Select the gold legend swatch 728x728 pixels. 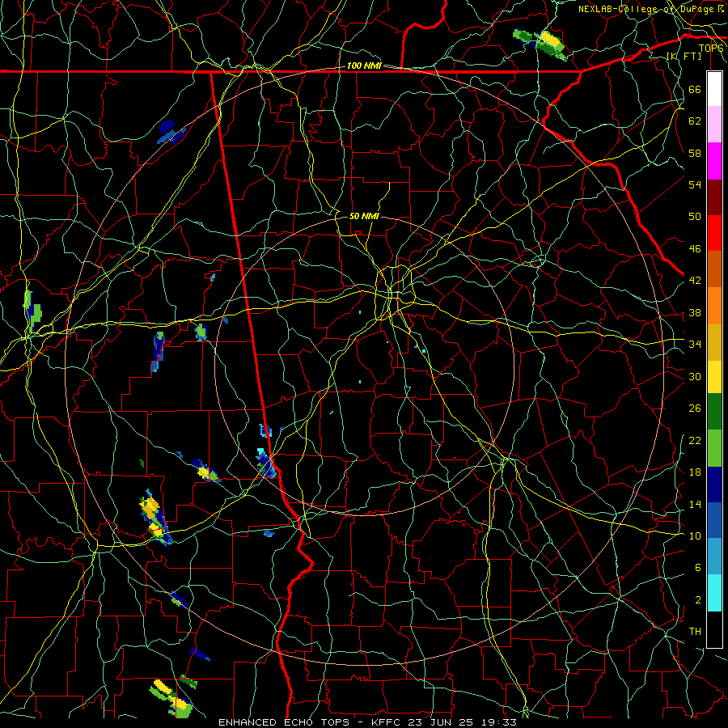pyautogui.click(x=714, y=342)
